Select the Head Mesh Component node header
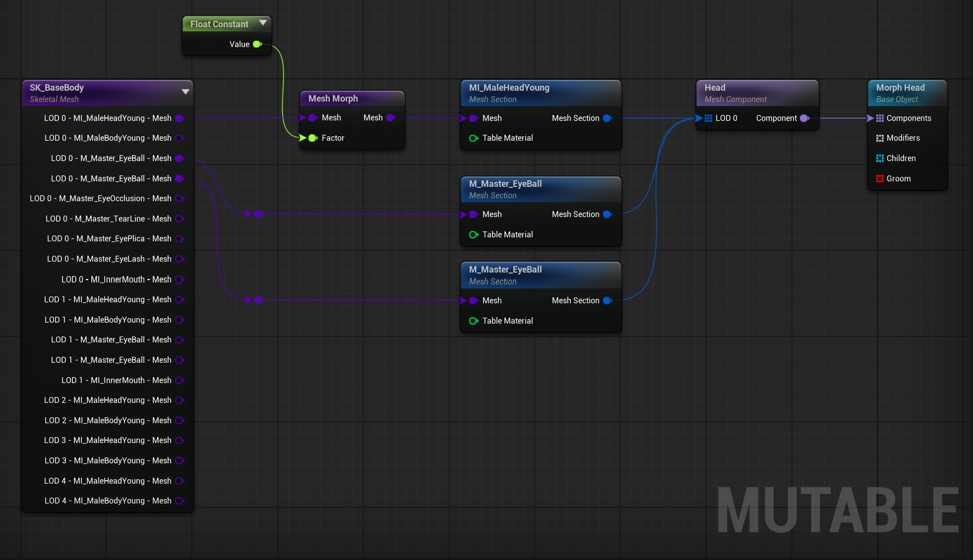 pos(757,93)
